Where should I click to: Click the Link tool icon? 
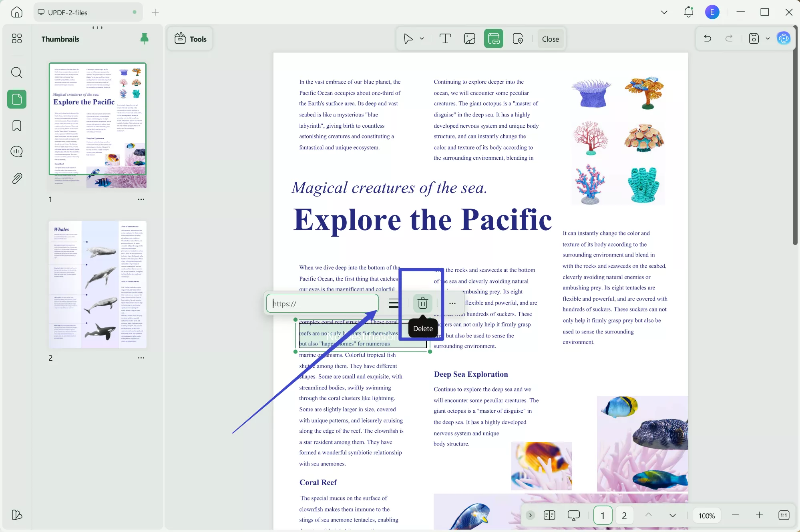point(494,39)
